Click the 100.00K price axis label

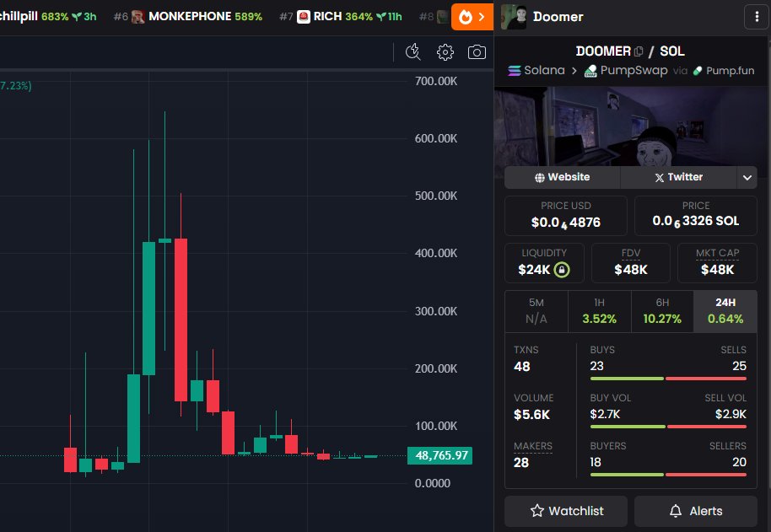[x=435, y=426]
